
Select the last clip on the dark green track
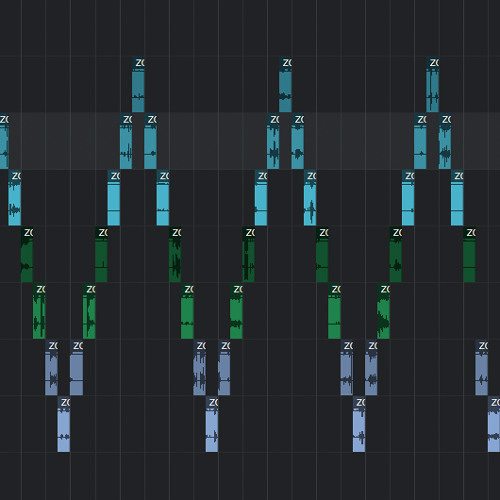(469, 255)
